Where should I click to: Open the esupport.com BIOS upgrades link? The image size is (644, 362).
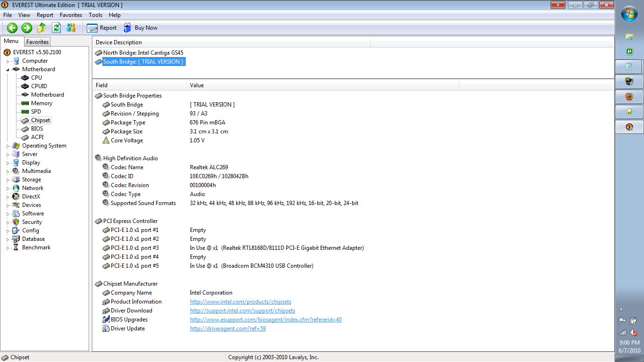(x=266, y=320)
